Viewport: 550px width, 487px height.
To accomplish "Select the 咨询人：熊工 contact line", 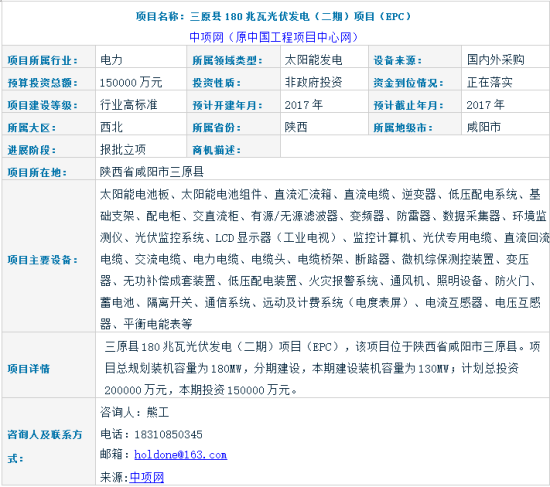I will tap(135, 412).
